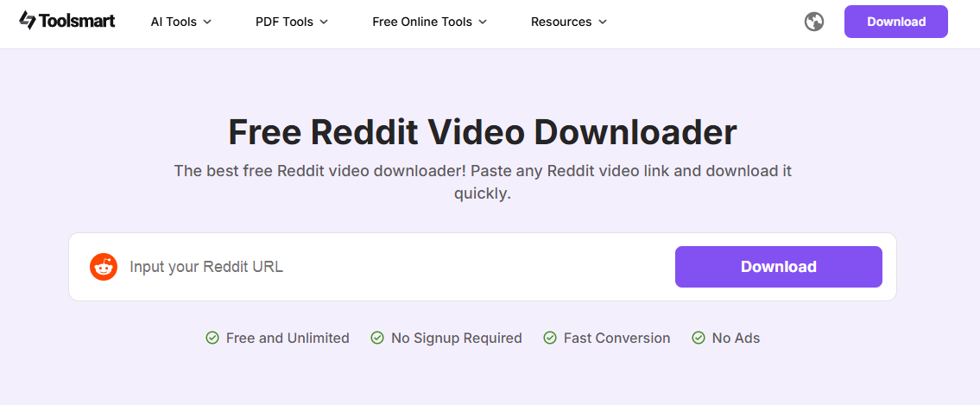This screenshot has width=980, height=405.
Task: Click the No Ads checkmark icon
Action: point(699,339)
